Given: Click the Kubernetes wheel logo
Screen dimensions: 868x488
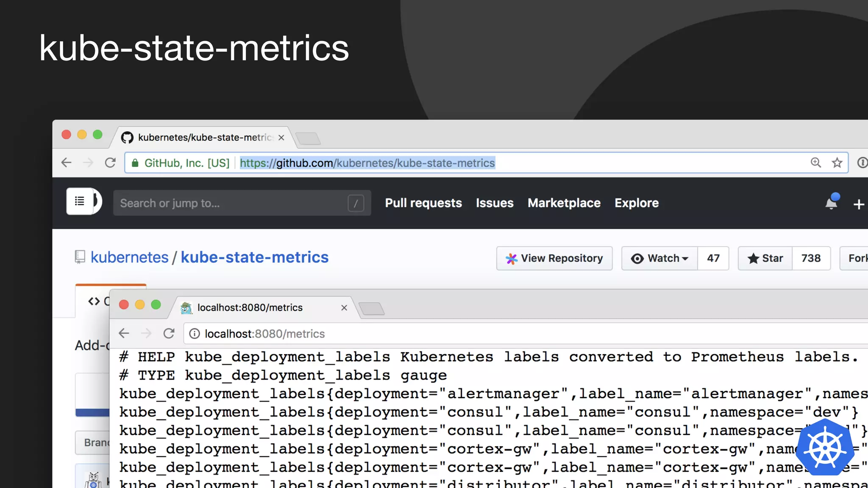Looking at the screenshot, I should point(825,447).
